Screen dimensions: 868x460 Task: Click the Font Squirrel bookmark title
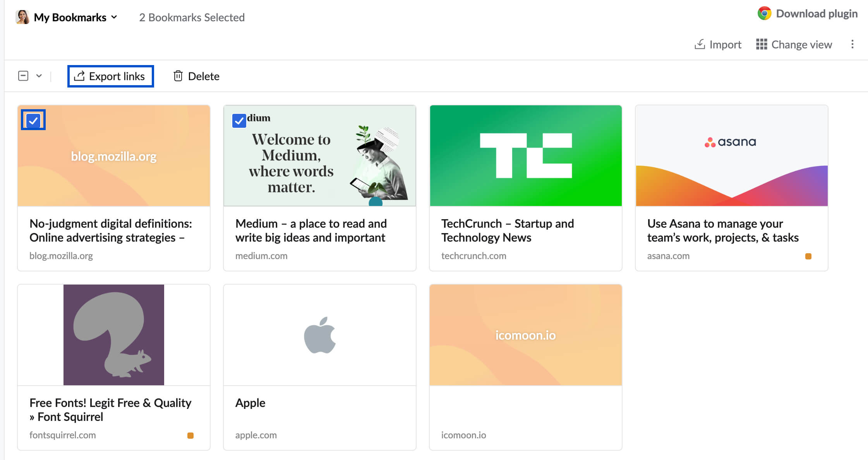(110, 410)
